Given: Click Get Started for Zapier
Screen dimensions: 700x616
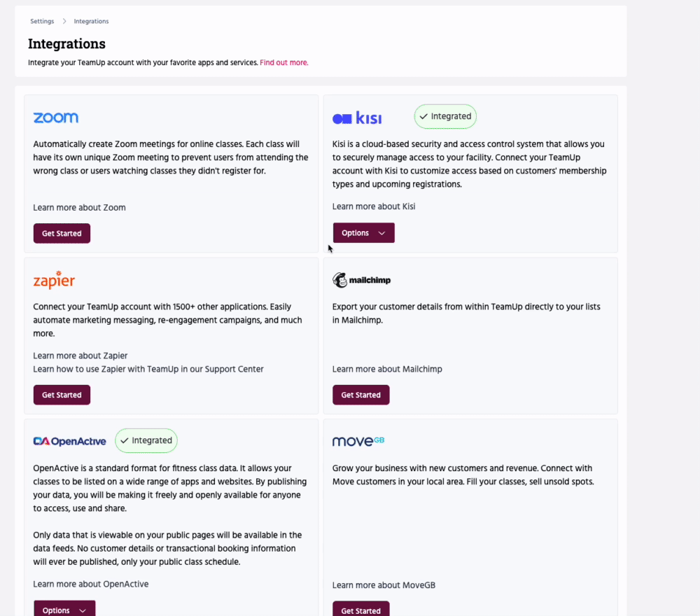Looking at the screenshot, I should click(x=62, y=395).
